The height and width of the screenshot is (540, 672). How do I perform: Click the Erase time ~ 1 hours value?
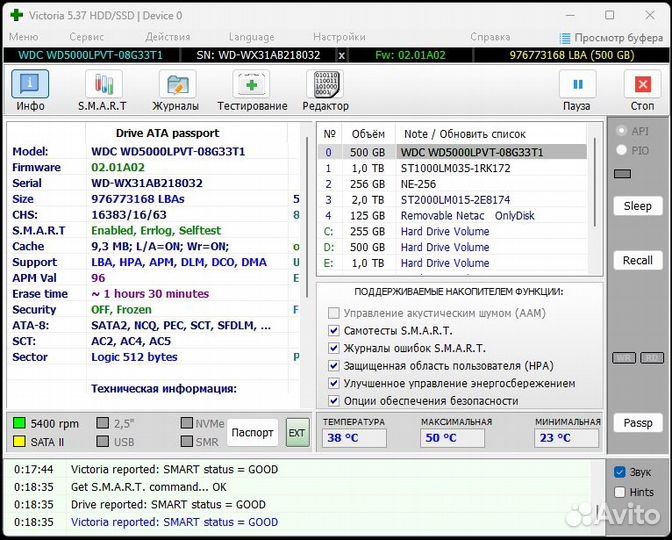pos(150,294)
